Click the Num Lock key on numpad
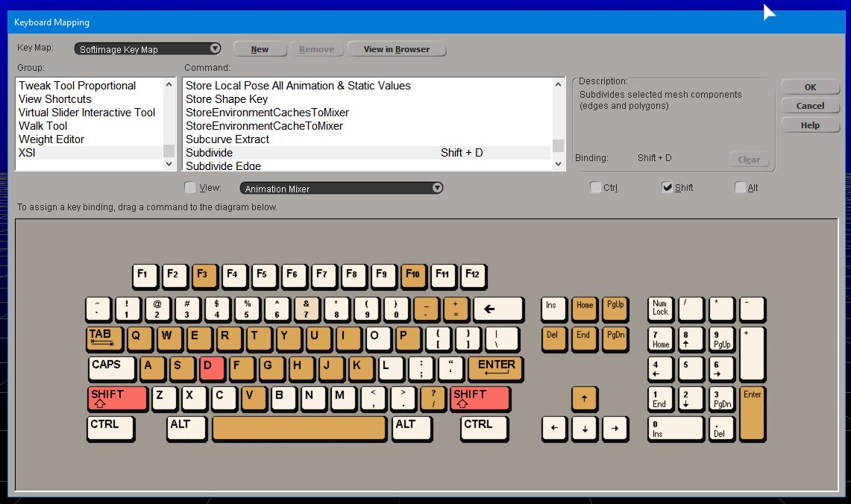The height and width of the screenshot is (504, 851). pyautogui.click(x=661, y=309)
